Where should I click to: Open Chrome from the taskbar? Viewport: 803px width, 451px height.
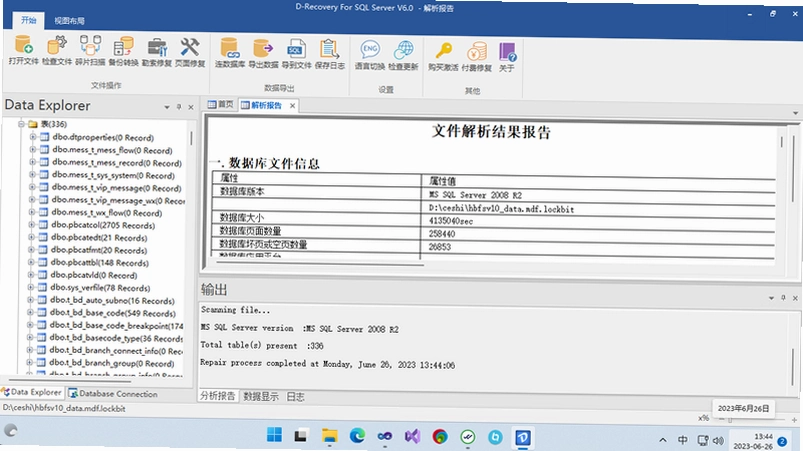click(x=439, y=437)
